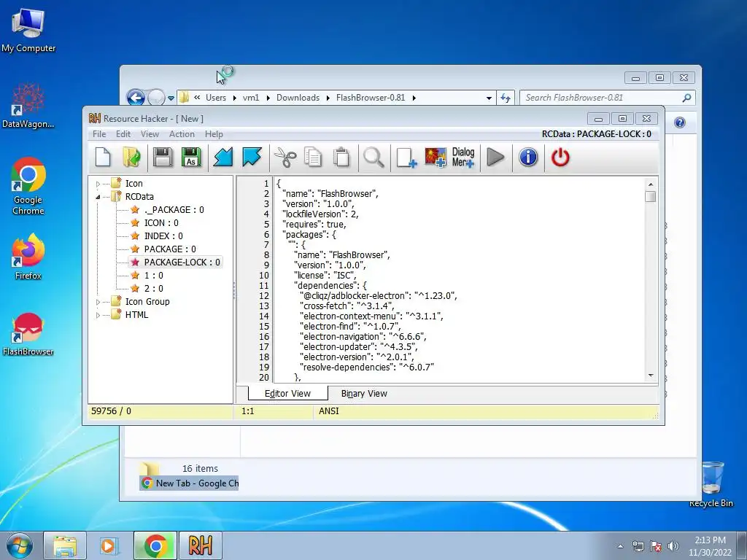Select the ICON : 0 resource
Screen dimensions: 747x560
161,223
